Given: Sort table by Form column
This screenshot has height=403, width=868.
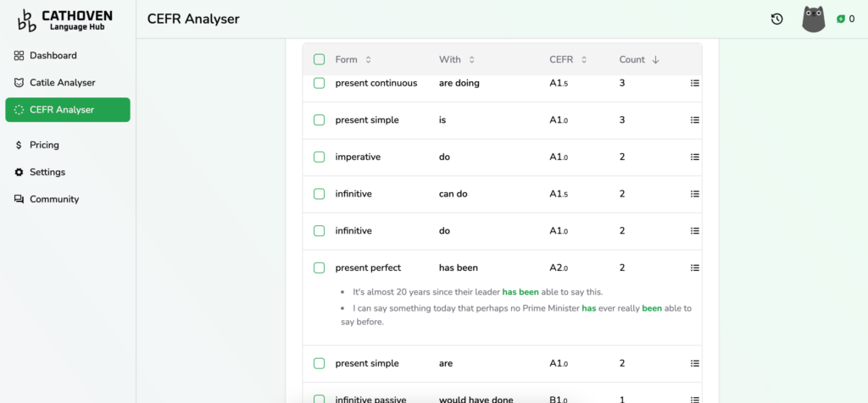Looking at the screenshot, I should click(x=353, y=59).
